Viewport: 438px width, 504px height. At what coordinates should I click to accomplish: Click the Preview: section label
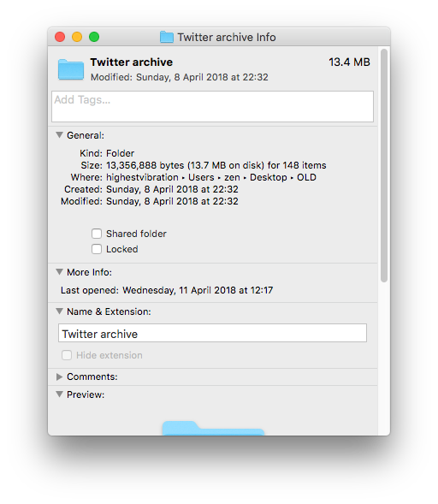tap(86, 394)
